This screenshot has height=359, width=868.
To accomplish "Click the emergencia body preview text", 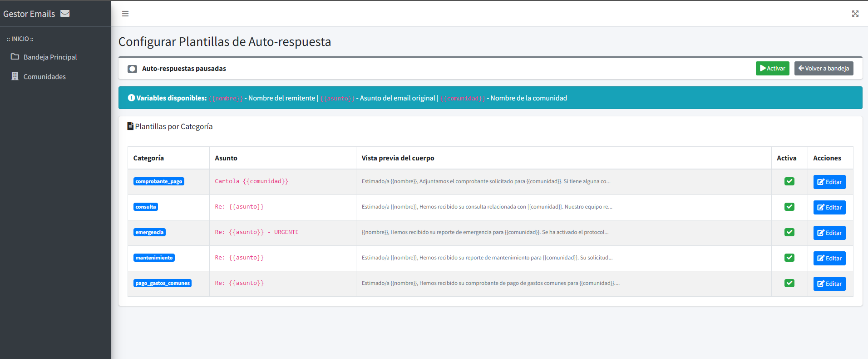I will [x=485, y=232].
